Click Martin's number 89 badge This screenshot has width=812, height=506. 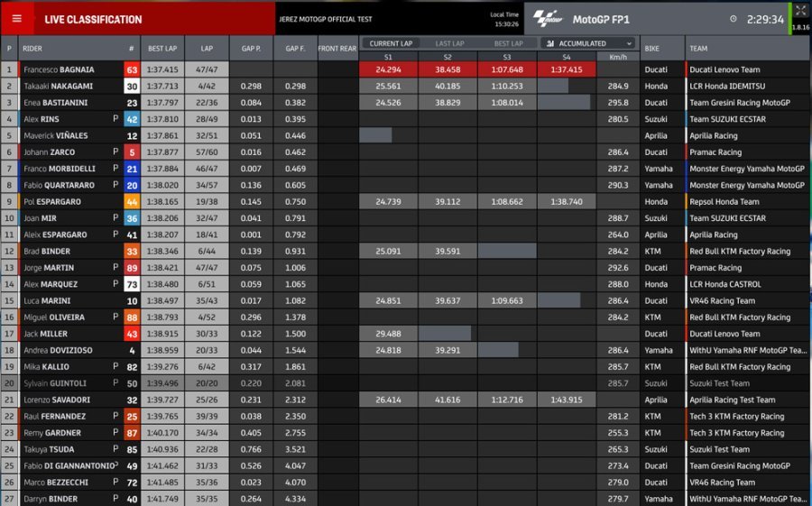click(x=132, y=268)
